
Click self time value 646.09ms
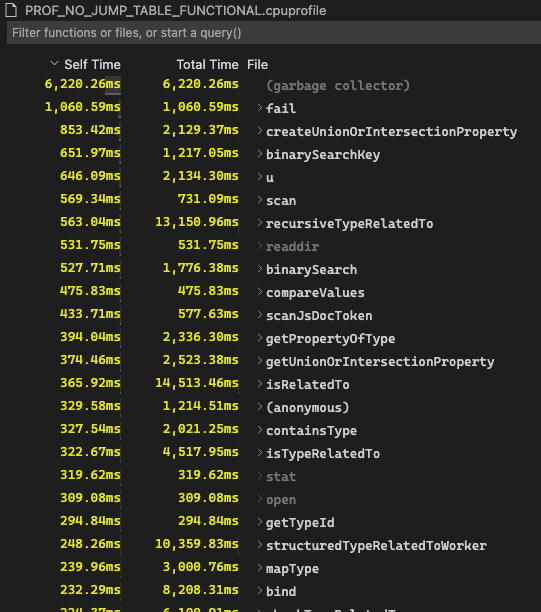point(90,176)
